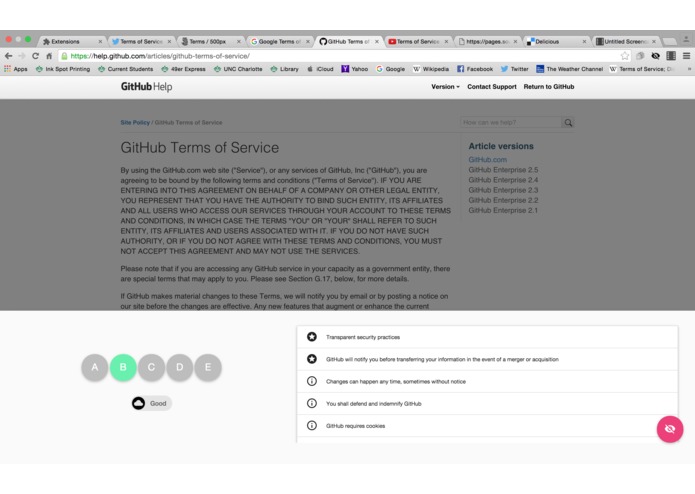Image resolution: width=695 pixels, height=494 pixels.
Task: Open the Chrome hamburger menu
Action: [686, 56]
